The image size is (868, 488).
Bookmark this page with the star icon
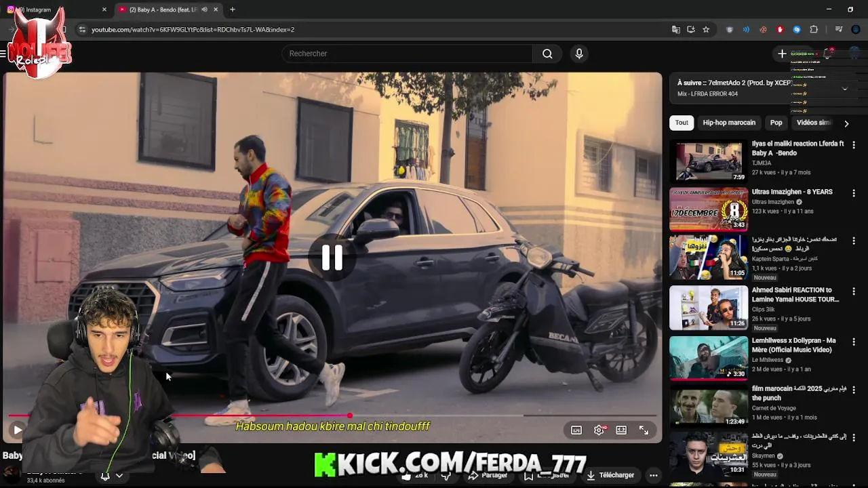click(706, 30)
